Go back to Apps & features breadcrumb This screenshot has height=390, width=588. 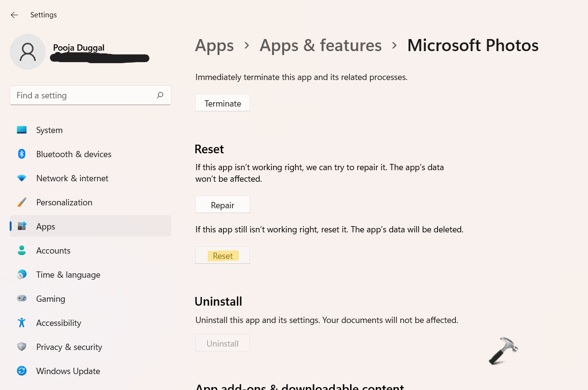pos(320,45)
